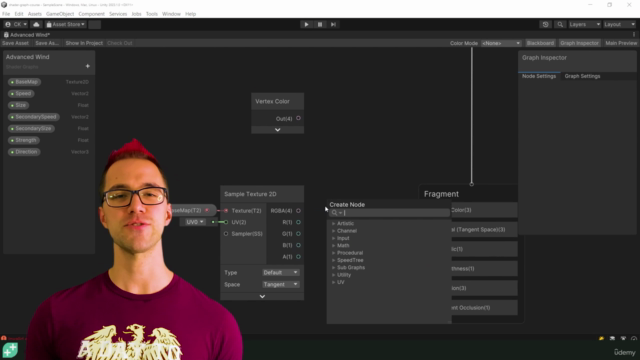
Task: Open the Color Mode dropdown
Action: point(501,43)
